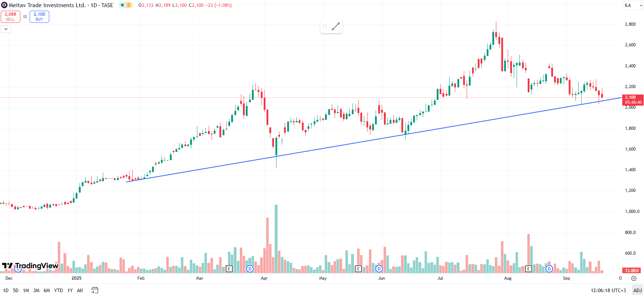
Task: Click the dividend 'D' marker near September
Action: [x=549, y=269]
